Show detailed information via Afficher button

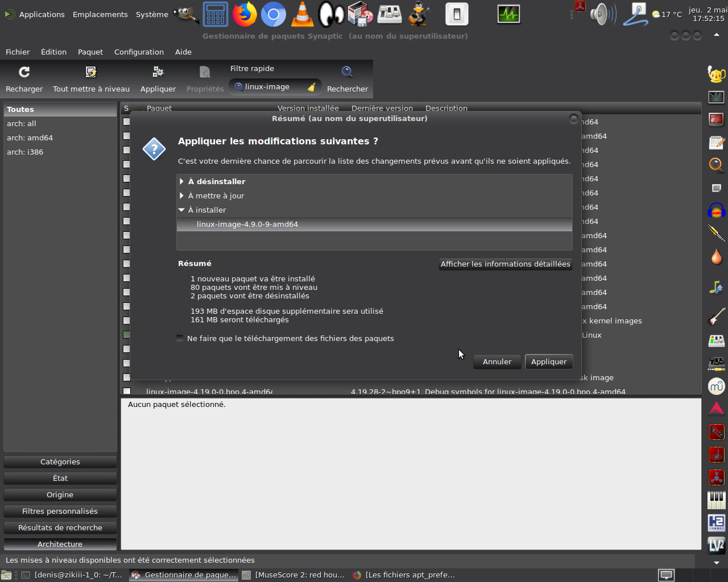(505, 264)
